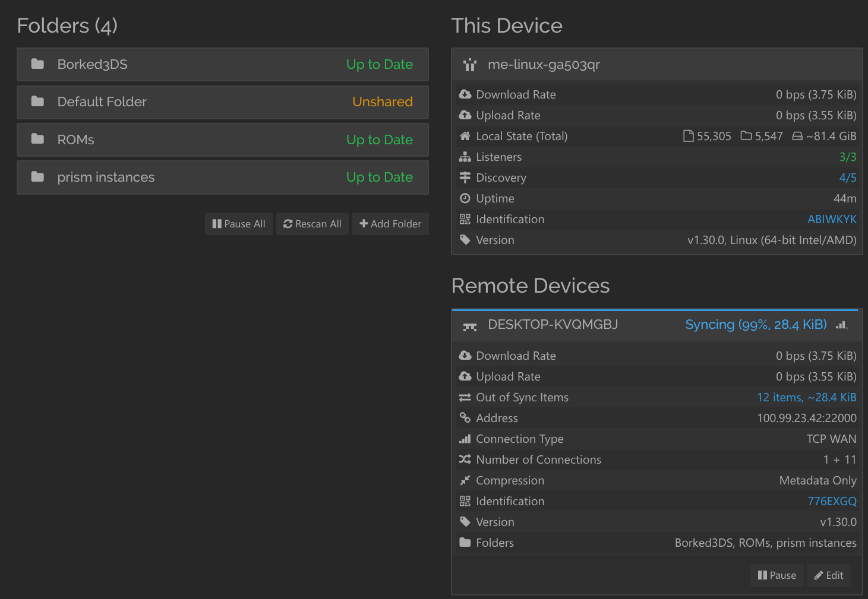Click remote device Identification QR icon
Viewport: 868px width, 599px height.
click(x=465, y=501)
